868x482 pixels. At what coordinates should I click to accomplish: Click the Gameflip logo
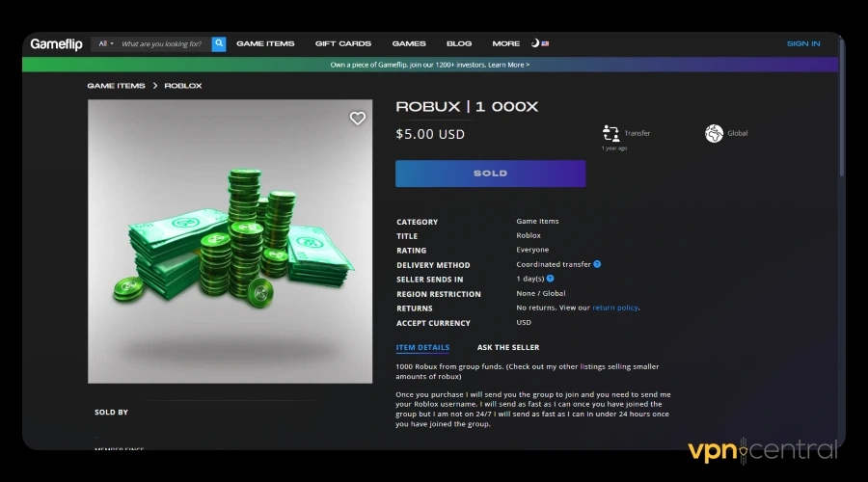[x=56, y=43]
